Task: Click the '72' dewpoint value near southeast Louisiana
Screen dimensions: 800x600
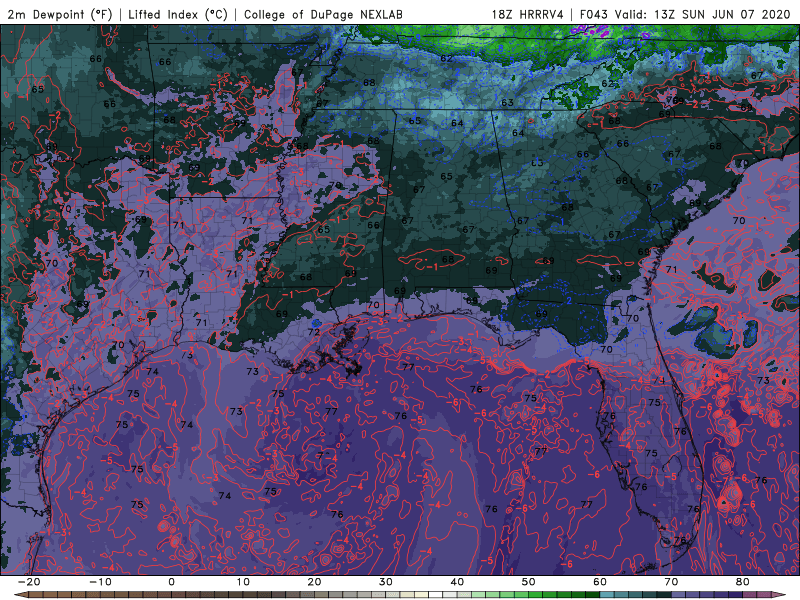Action: 314,332
